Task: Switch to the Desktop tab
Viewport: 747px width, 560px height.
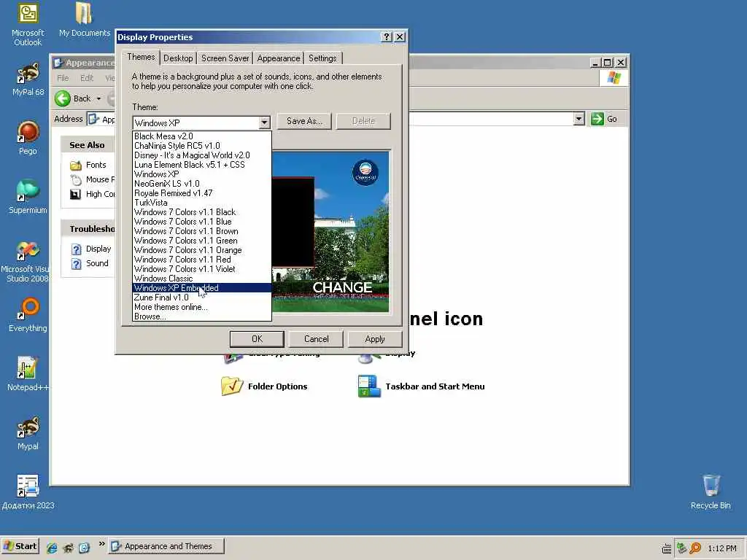Action: [x=178, y=58]
